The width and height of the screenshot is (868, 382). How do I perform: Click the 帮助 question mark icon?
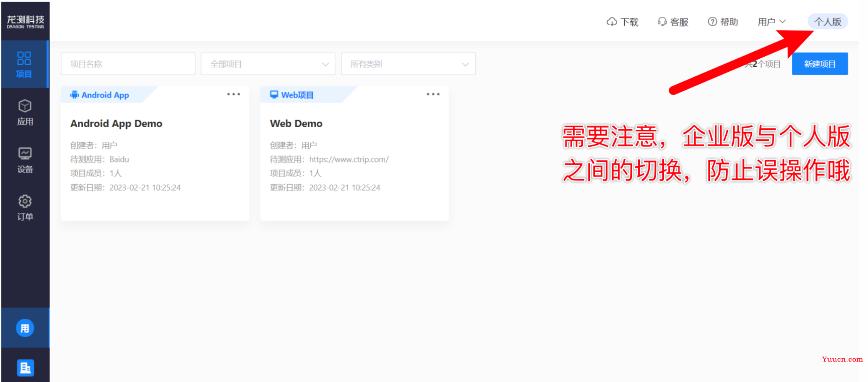pos(712,22)
